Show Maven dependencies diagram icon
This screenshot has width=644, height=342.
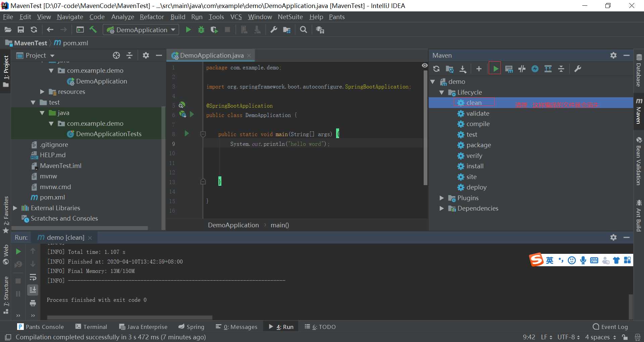point(548,69)
